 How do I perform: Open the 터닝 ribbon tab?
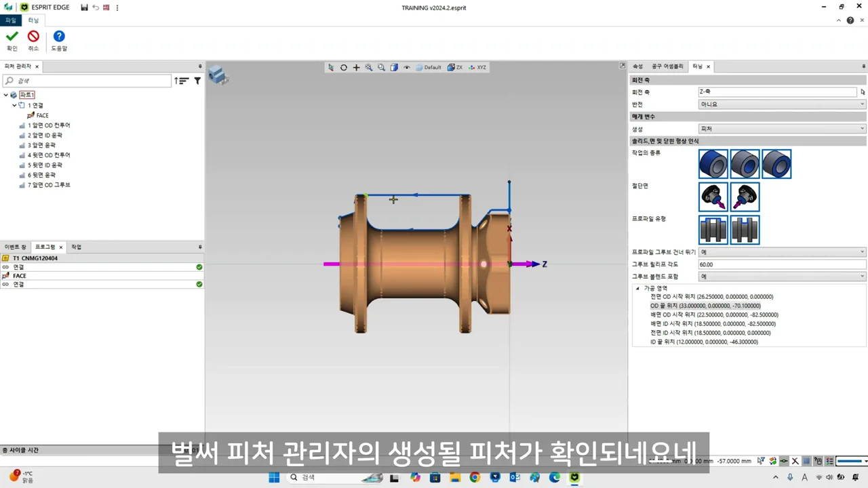[x=33, y=21]
